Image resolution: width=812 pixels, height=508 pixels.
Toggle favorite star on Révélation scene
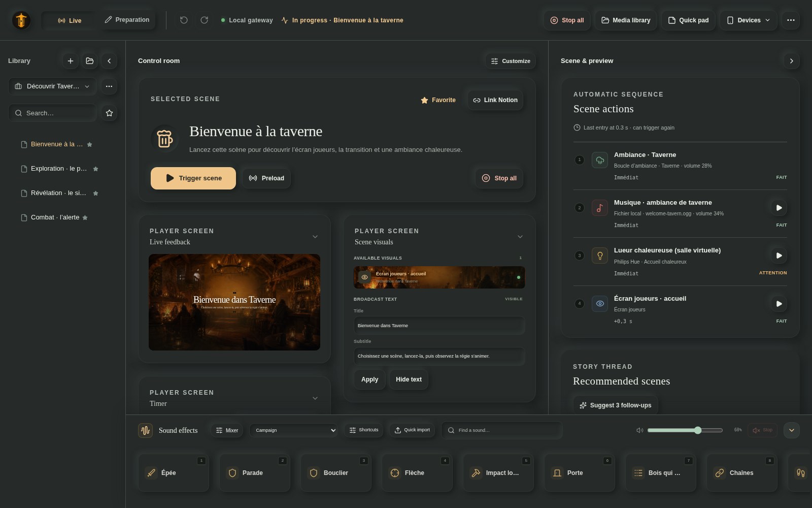[95, 193]
